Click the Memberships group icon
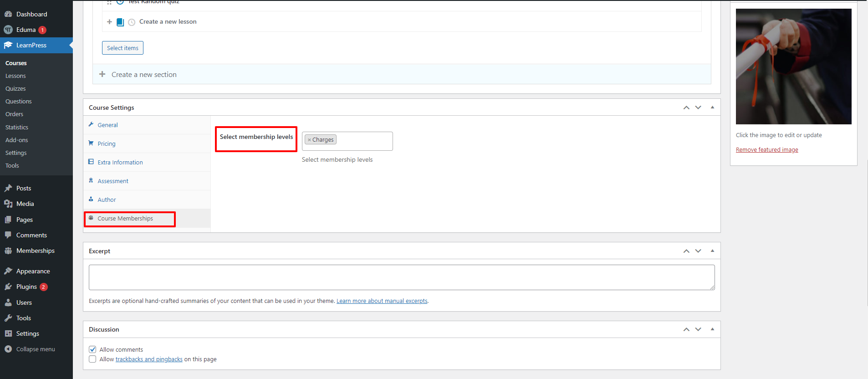This screenshot has height=379, width=868. (8, 251)
